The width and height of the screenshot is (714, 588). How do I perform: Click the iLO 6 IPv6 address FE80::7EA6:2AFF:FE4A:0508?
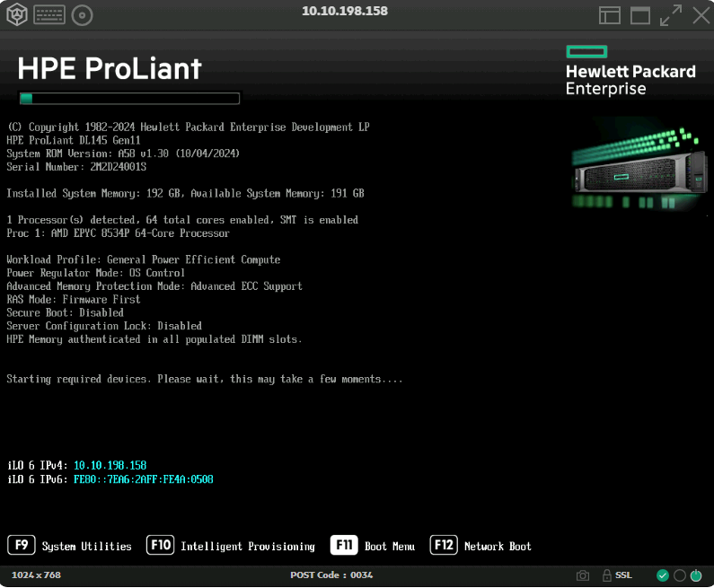tap(144, 479)
